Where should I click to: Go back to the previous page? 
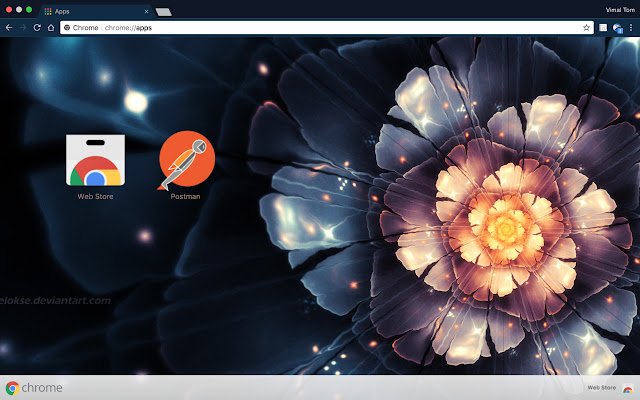[9, 28]
